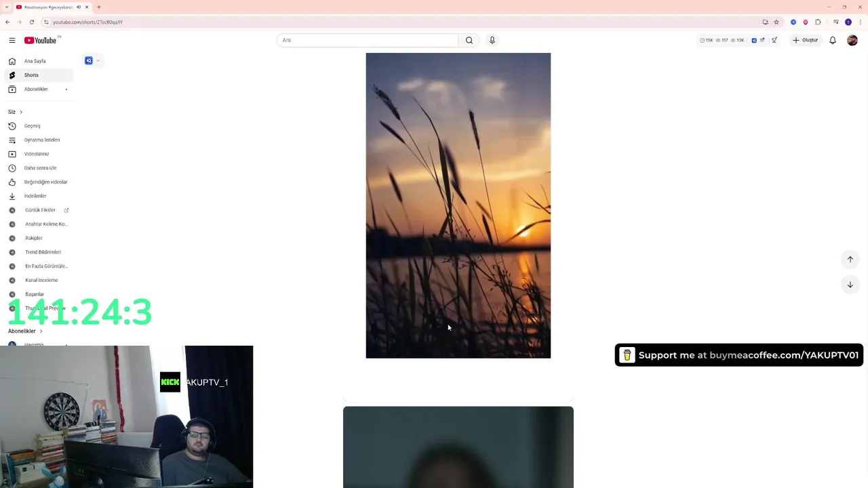Open the dropdown arrow beside the vidIQ badge
The height and width of the screenshot is (488, 868).
click(98, 61)
